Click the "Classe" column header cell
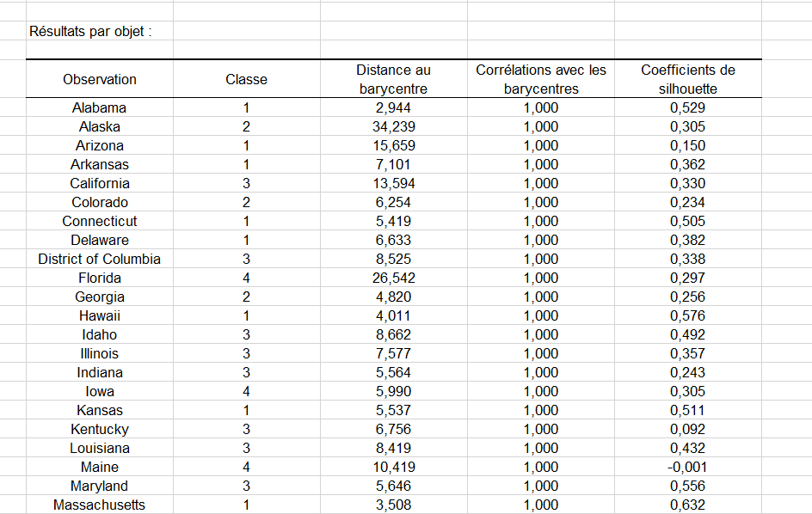This screenshot has width=812, height=514. point(247,78)
